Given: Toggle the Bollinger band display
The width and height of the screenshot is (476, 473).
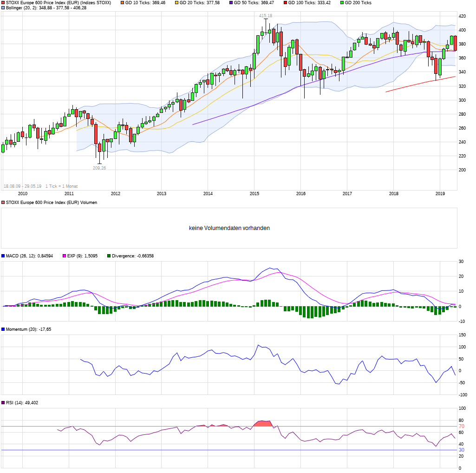Looking at the screenshot, I should tap(4, 9).
